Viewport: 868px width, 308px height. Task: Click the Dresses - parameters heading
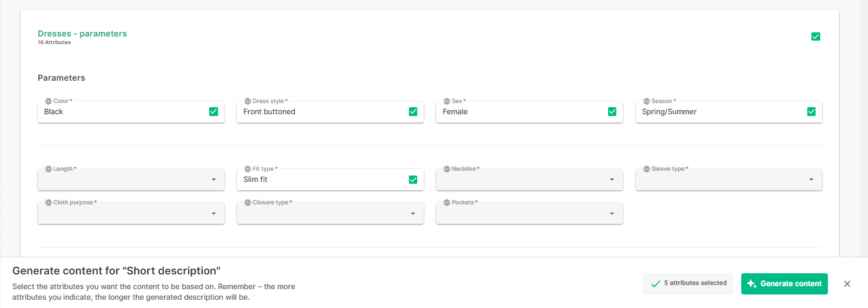pos(82,34)
